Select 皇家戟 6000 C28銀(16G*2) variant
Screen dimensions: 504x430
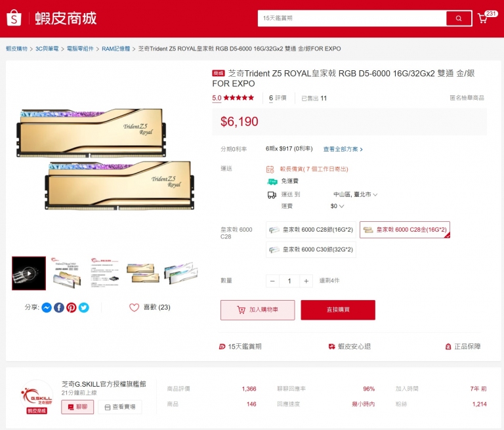(311, 230)
